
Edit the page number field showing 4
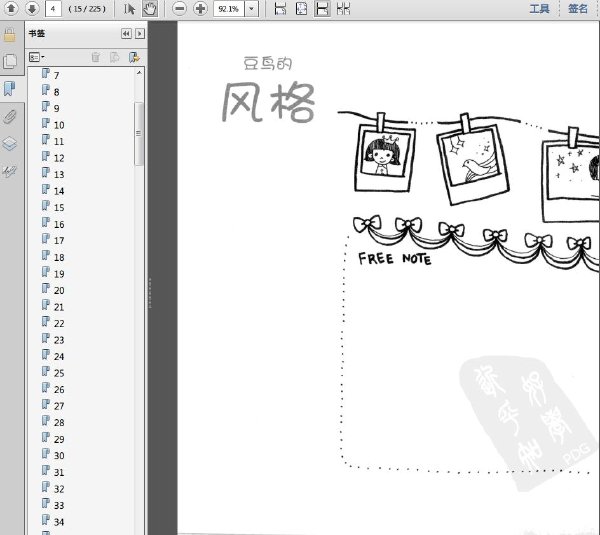pos(53,8)
